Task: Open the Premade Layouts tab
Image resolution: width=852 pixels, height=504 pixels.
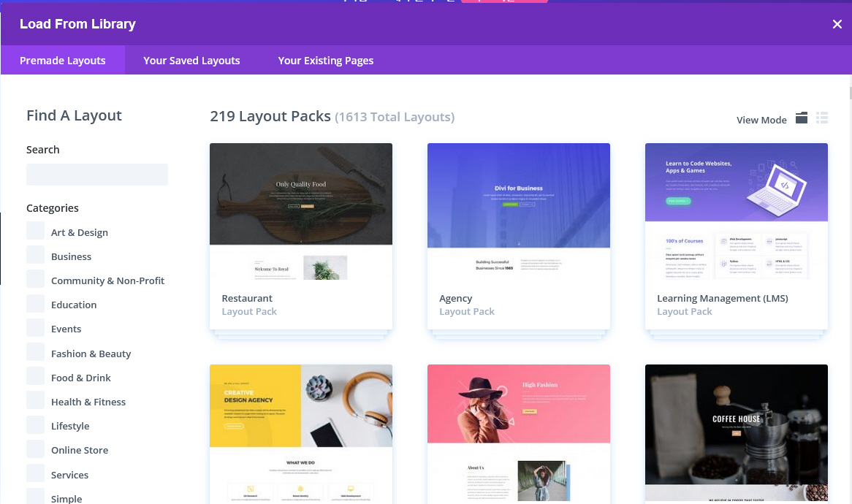Action: point(63,61)
